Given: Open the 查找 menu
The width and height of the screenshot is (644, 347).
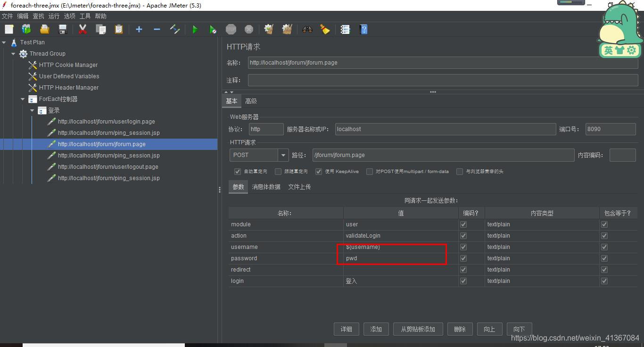Looking at the screenshot, I should point(38,16).
